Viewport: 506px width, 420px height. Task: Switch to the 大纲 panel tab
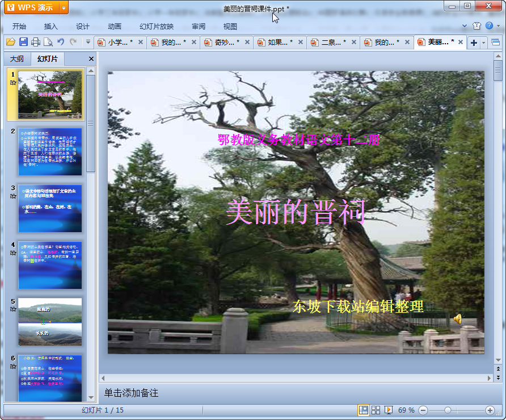(x=17, y=59)
